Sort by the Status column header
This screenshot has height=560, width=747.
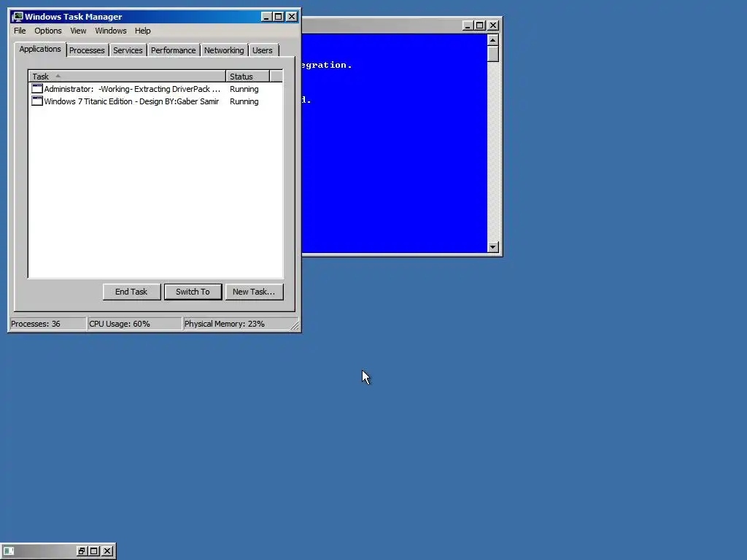(x=248, y=76)
